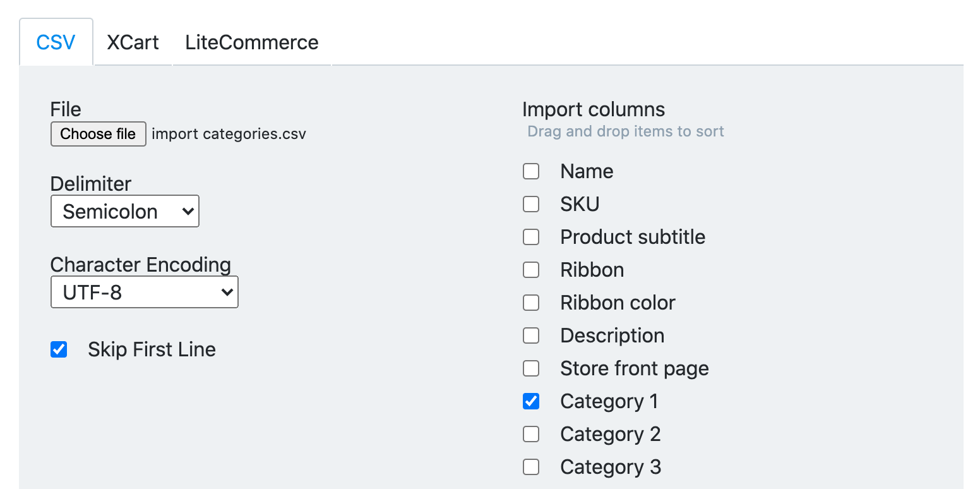Uncheck the Category 1 column
Viewport: 980px width, 489px height.
click(530, 401)
